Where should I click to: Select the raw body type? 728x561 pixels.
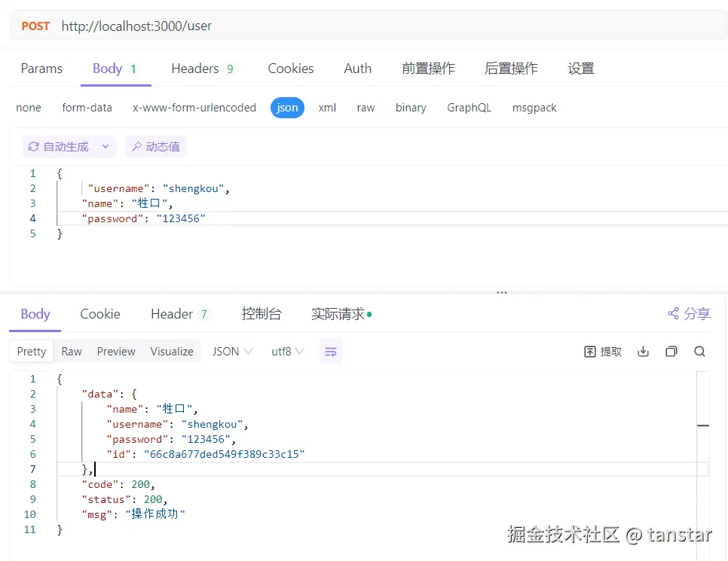coord(366,108)
